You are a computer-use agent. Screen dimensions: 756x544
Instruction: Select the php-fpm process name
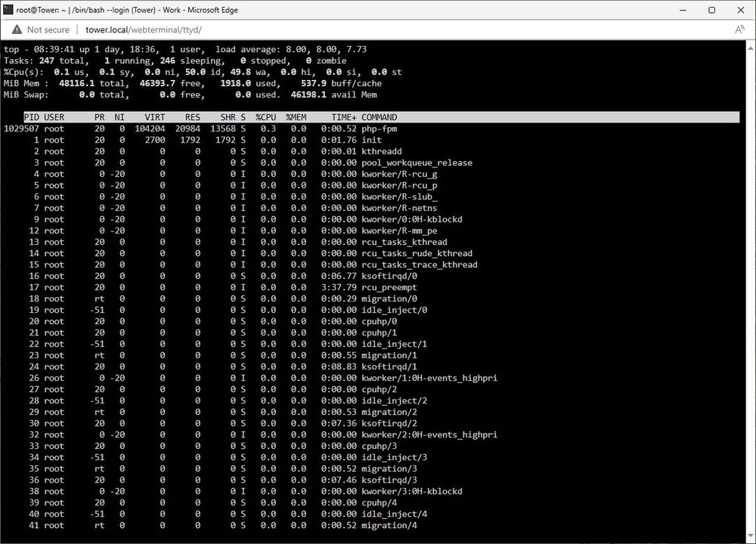[x=380, y=128]
